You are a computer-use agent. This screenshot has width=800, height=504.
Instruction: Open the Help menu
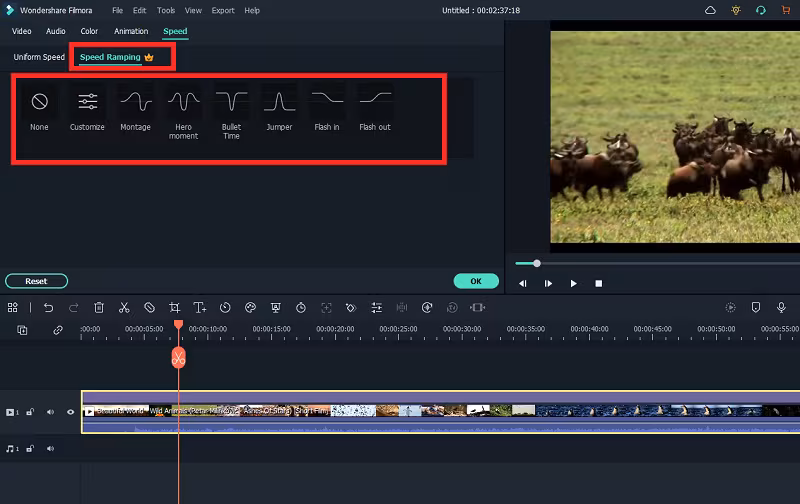point(252,10)
